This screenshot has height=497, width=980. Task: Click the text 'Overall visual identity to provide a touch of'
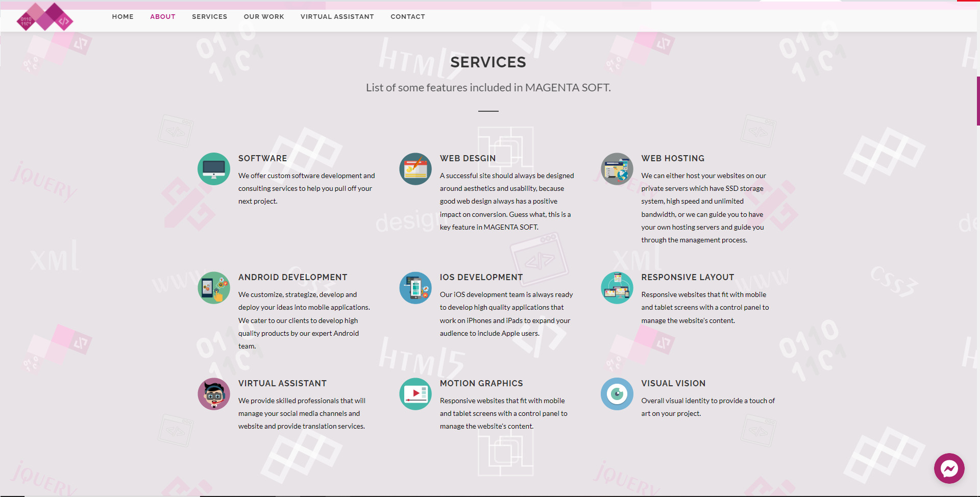708,401
